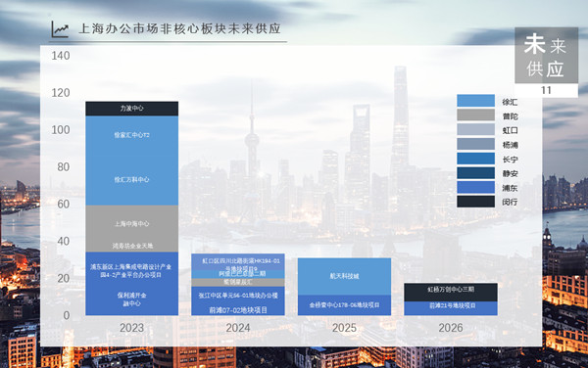Viewport: 588px width, 368px height.
Task: Click the line chart icon beside the title
Action: pos(60,29)
